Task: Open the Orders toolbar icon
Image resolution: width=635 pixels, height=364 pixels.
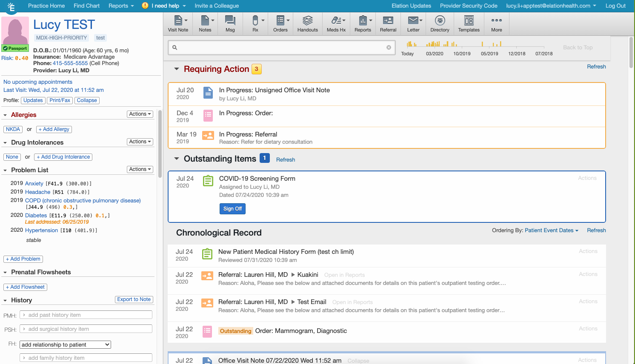Action: point(280,24)
